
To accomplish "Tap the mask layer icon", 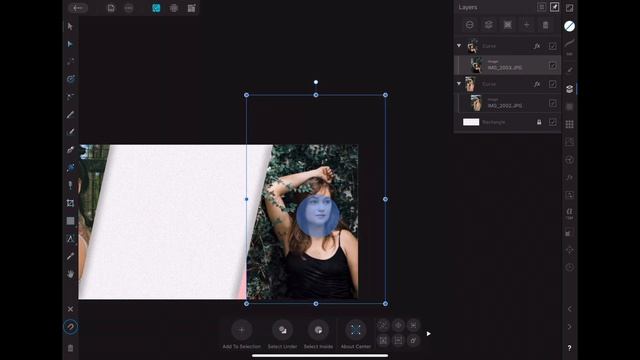I will click(507, 25).
